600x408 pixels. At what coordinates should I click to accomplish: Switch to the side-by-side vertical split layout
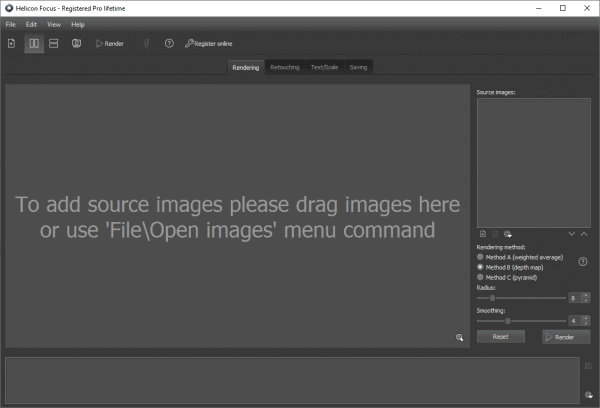click(x=34, y=44)
